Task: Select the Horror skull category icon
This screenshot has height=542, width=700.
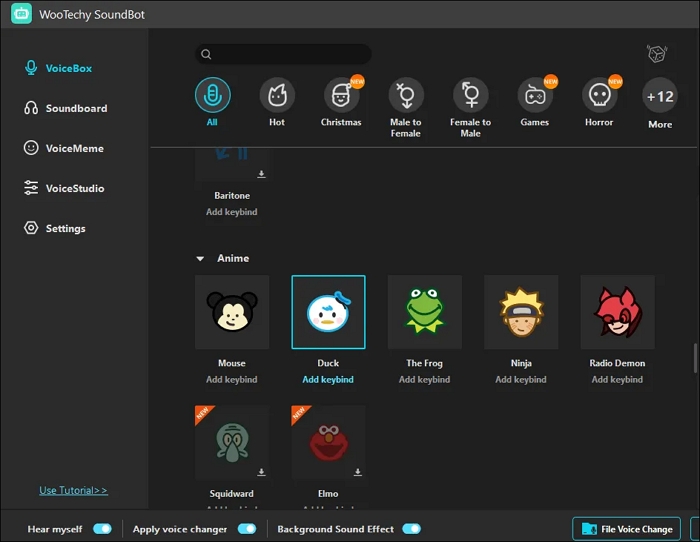Action: pos(599,96)
